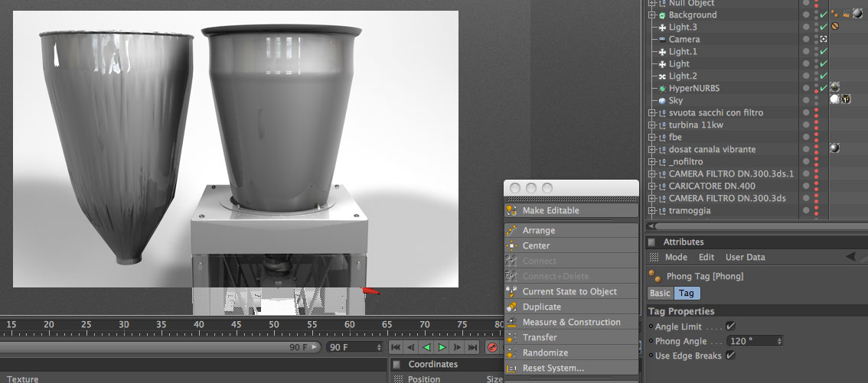Select the material tag on dosat canala vibrante

[x=835, y=149]
